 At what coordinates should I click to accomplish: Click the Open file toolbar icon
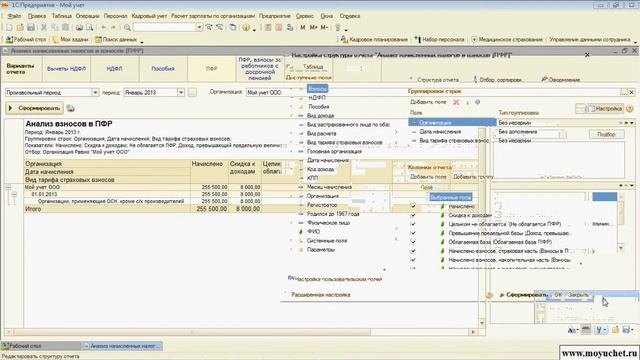(x=20, y=27)
